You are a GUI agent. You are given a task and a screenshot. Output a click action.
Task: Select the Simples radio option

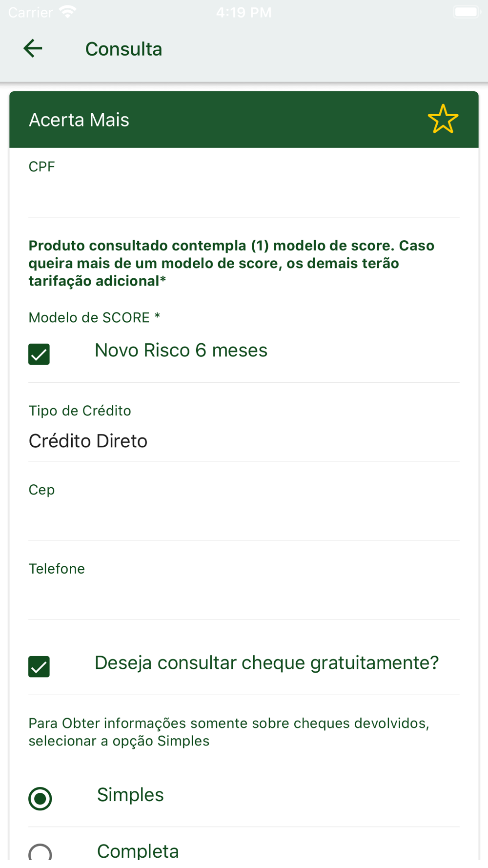coord(40,798)
